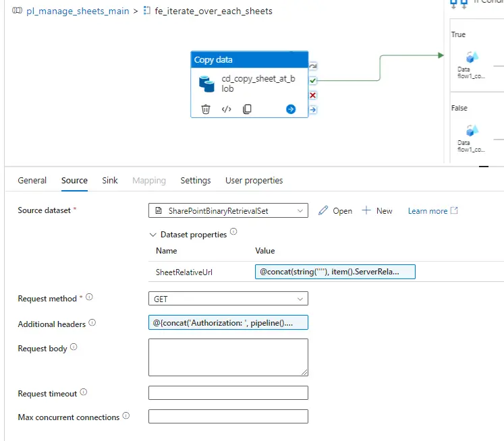
Task: Expand the Request method GET dropdown
Action: [x=228, y=298]
